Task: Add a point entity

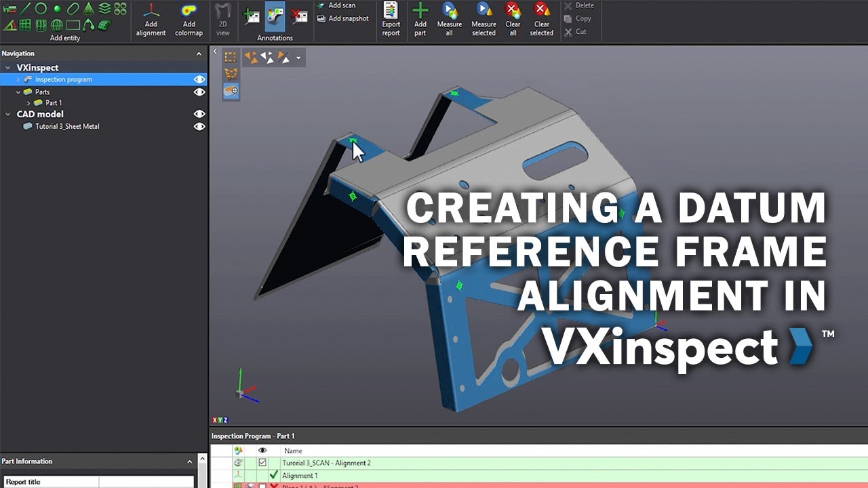Action: (x=57, y=9)
